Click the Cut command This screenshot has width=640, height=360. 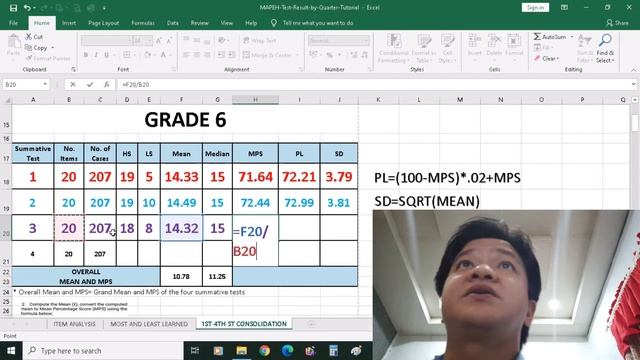coord(34,37)
